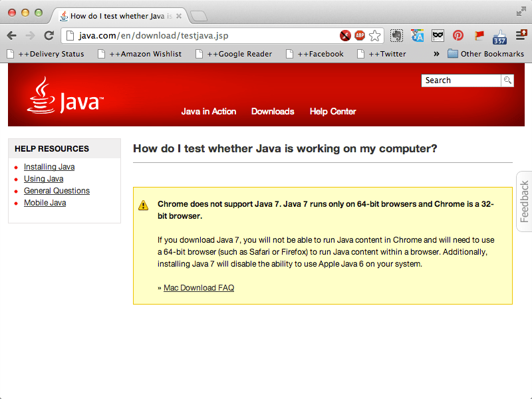Screen dimensions: 532x399
Task: Open the Other Bookmarks folder
Action: (486, 54)
